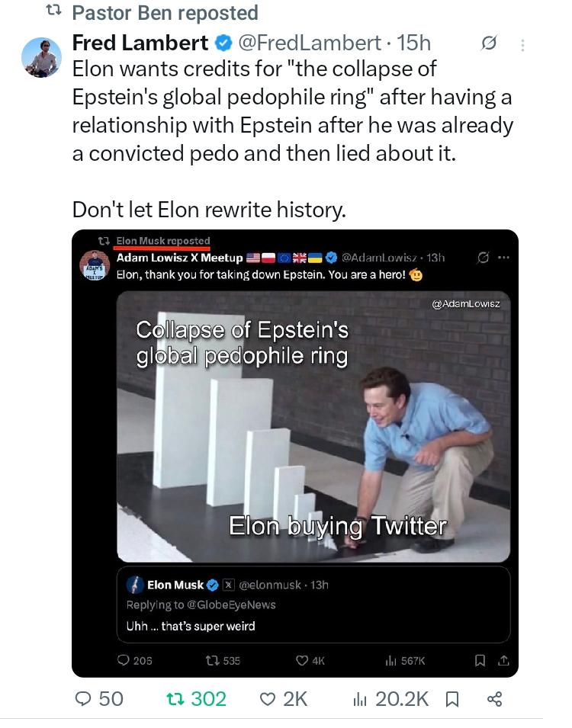The height and width of the screenshot is (728, 572).
Task: Open the embedded Adam Lowisz screenshot image
Action: coord(295,453)
